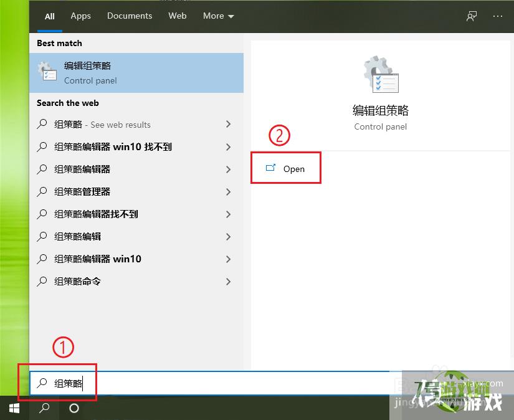
Task: Click the Open button in preview pane
Action: (x=285, y=168)
